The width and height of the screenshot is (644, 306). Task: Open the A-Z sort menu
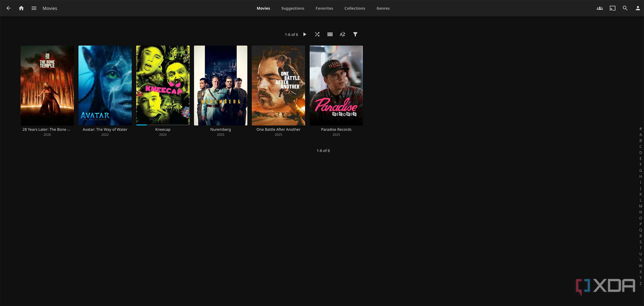pyautogui.click(x=342, y=34)
